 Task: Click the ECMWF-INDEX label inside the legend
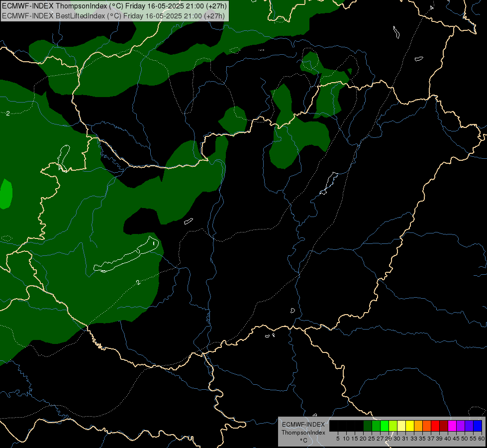click(303, 425)
